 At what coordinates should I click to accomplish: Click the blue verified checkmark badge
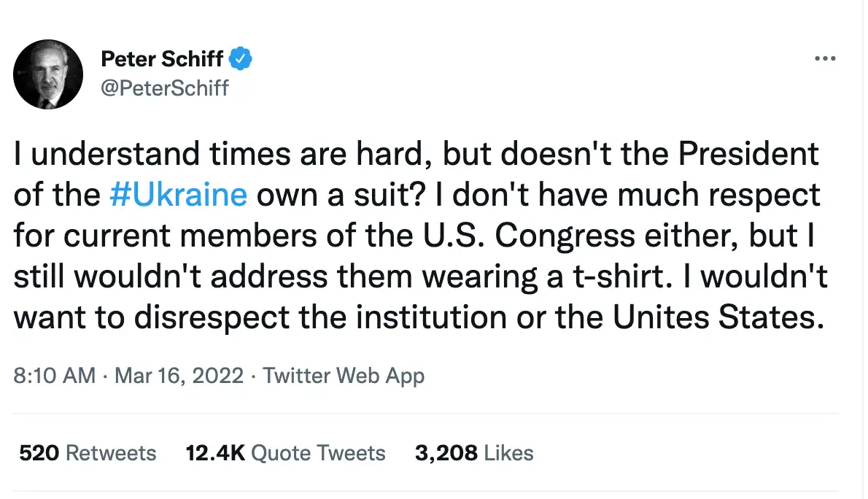[x=240, y=58]
